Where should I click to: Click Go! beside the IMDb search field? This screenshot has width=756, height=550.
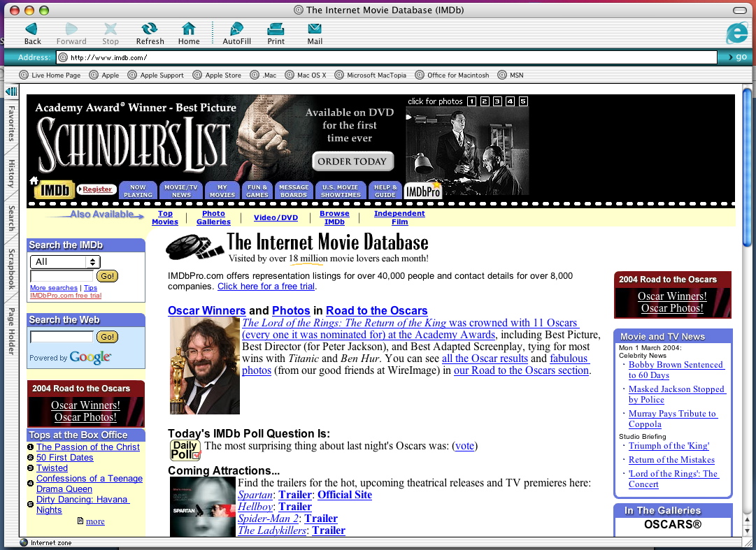click(x=107, y=276)
